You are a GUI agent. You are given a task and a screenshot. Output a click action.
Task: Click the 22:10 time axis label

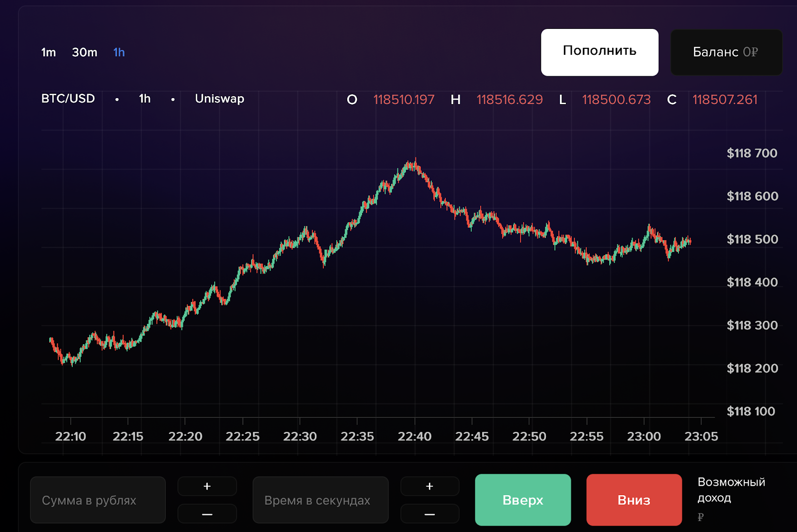tap(71, 437)
